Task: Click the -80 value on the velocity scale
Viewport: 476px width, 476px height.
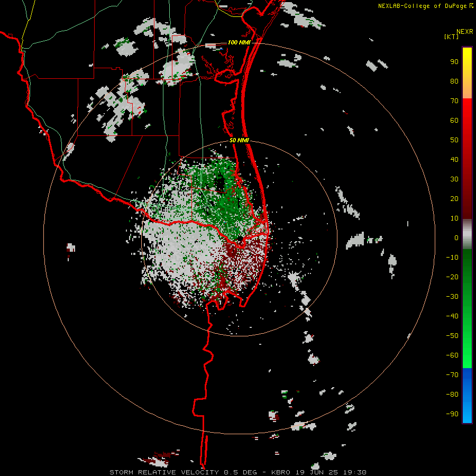Action: [452, 395]
